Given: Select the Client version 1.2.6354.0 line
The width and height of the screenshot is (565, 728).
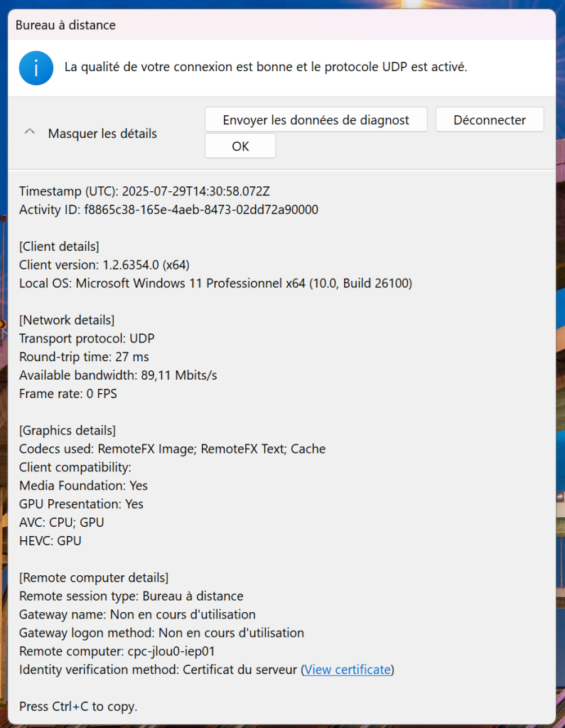Looking at the screenshot, I should coord(104,265).
